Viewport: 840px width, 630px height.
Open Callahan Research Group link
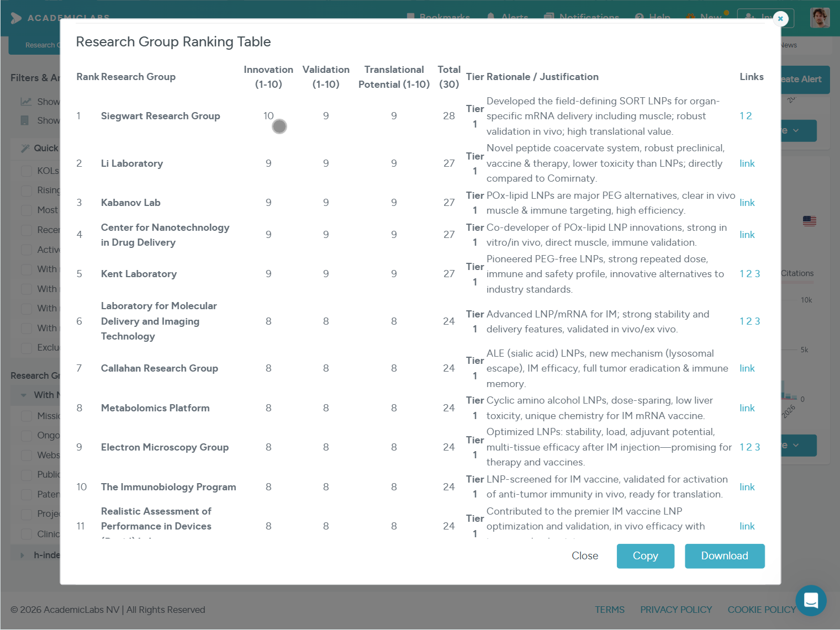coord(747,368)
